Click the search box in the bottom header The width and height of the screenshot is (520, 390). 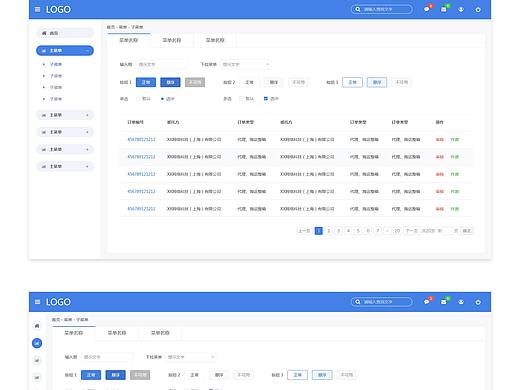(382, 302)
